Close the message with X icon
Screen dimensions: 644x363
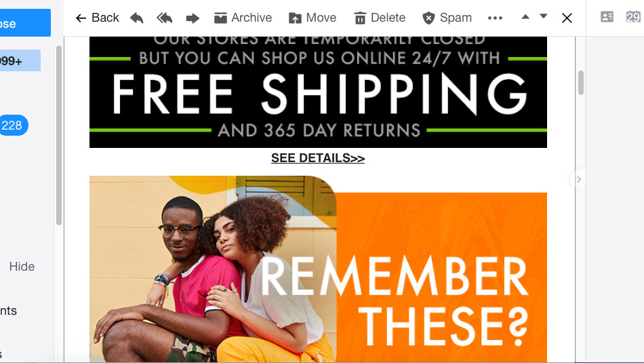point(567,18)
